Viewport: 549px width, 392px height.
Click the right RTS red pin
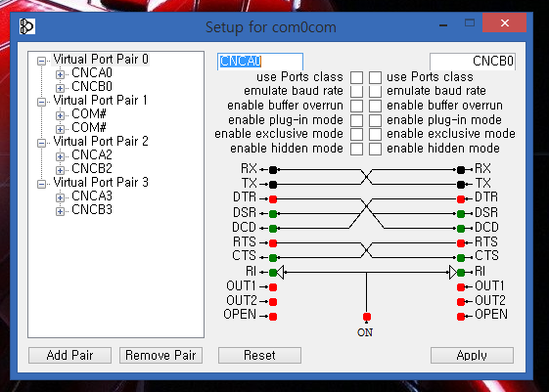[461, 243]
